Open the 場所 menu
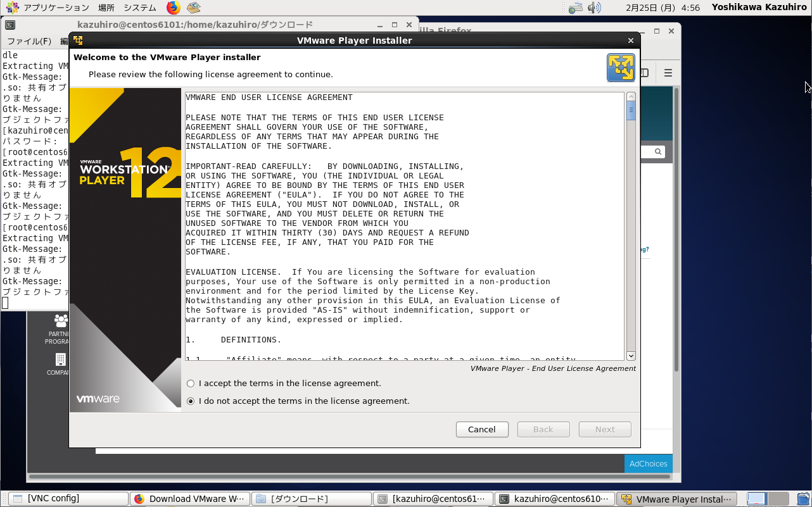Screen dimensions: 812x507 pos(106,8)
